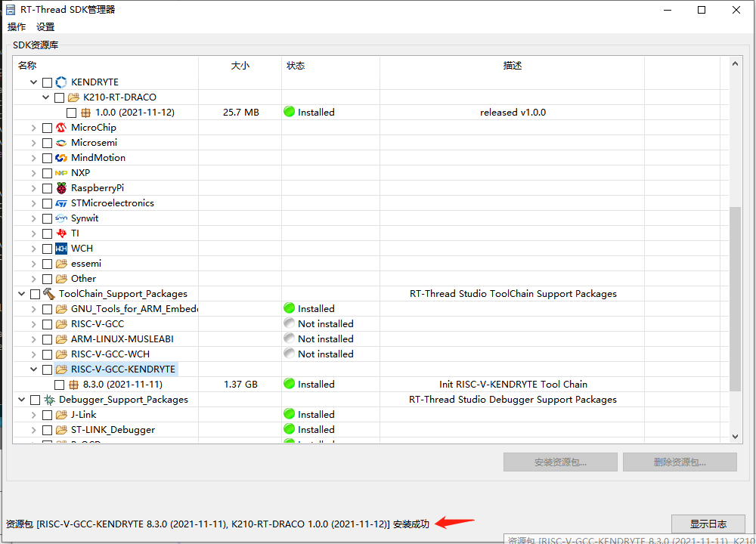Click the RISC-V-GCC-KENDRYTE folder icon

[61, 369]
